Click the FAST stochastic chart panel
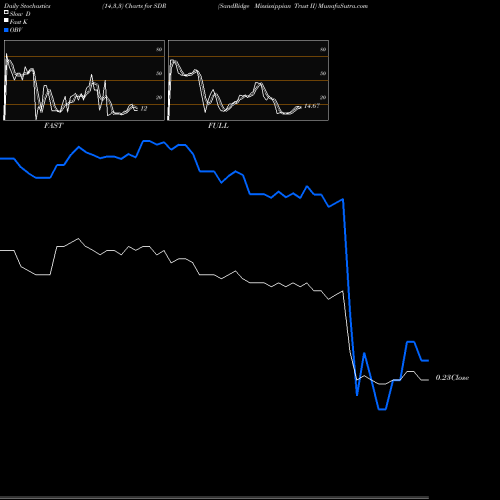The height and width of the screenshot is (500, 500). [x=84, y=80]
